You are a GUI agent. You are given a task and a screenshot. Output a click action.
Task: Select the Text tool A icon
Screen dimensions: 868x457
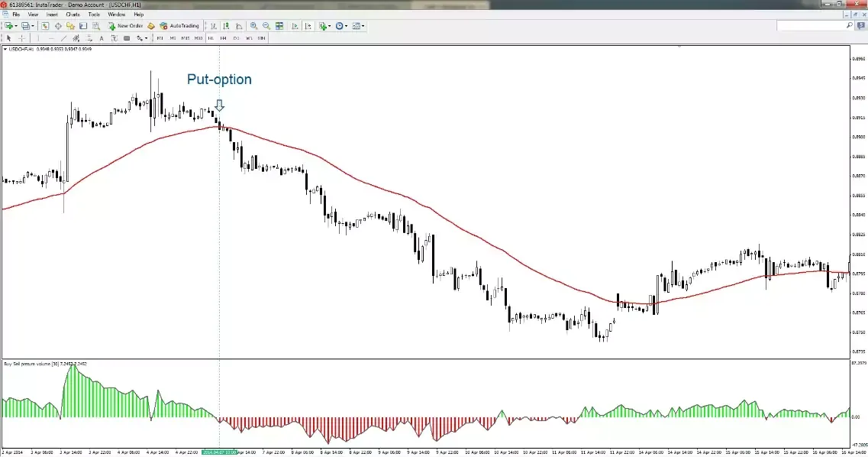102,38
